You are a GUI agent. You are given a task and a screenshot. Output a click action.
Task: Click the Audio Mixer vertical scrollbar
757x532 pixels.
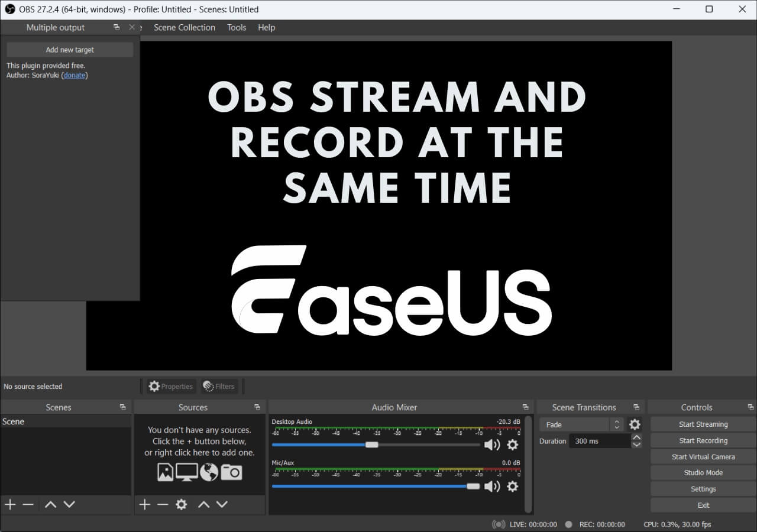click(528, 463)
